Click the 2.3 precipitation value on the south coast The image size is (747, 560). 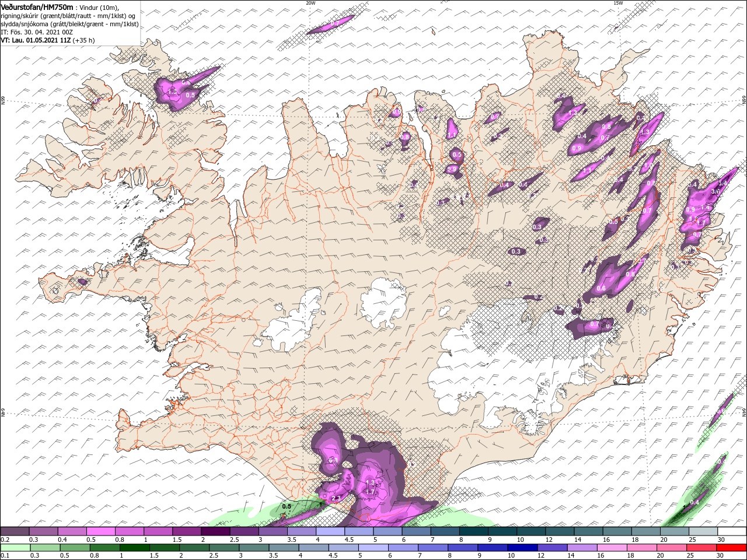click(x=336, y=498)
